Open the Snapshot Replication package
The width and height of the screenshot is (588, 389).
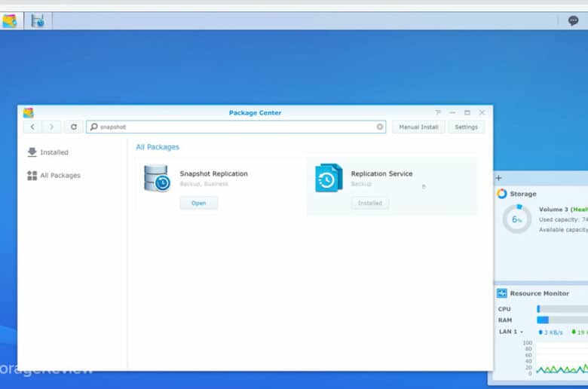tap(199, 203)
